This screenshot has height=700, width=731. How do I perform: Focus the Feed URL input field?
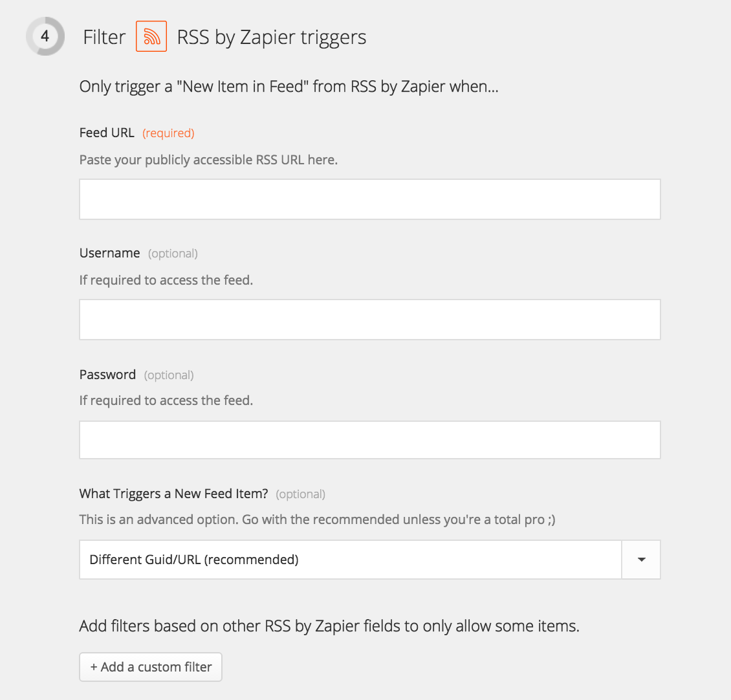(x=369, y=199)
